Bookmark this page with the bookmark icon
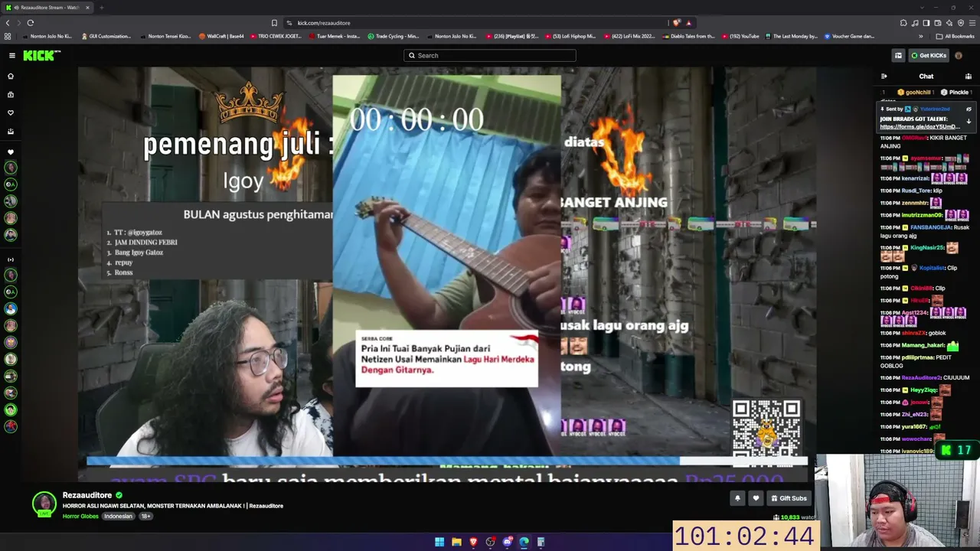Viewport: 980px width, 551px height. (274, 23)
